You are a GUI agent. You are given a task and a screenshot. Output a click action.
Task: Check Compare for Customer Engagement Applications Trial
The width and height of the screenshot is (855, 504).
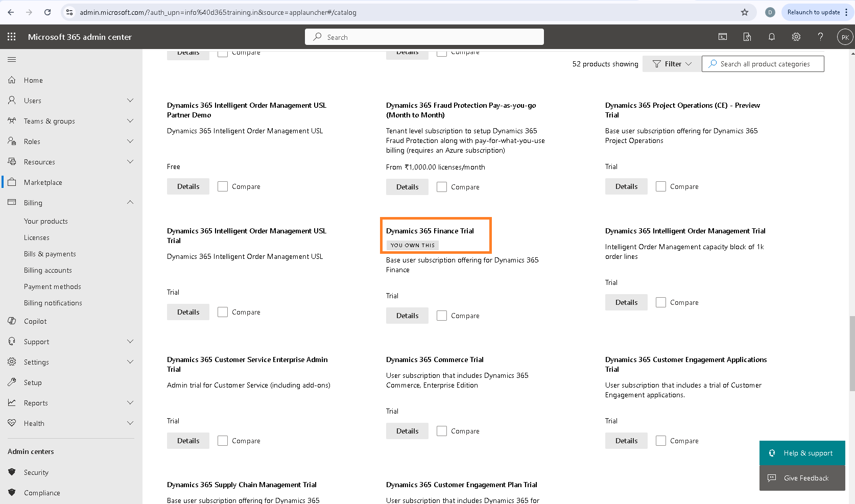coord(661,441)
